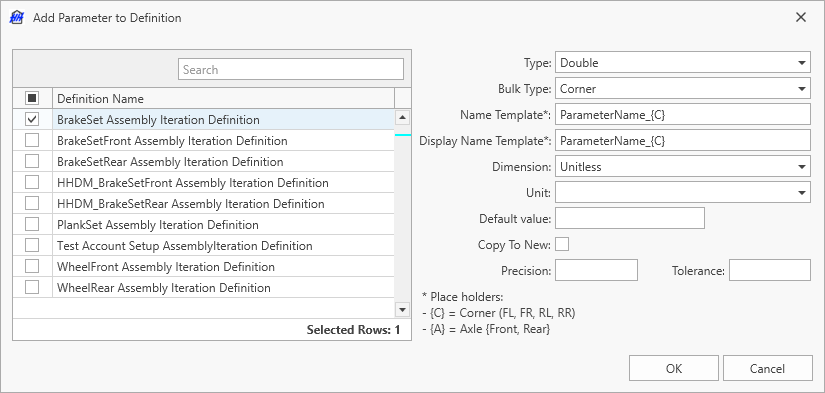The image size is (825, 393).
Task: Check BrakeSetFront Assembly Iteration Definition checkbox
Action: click(x=32, y=140)
